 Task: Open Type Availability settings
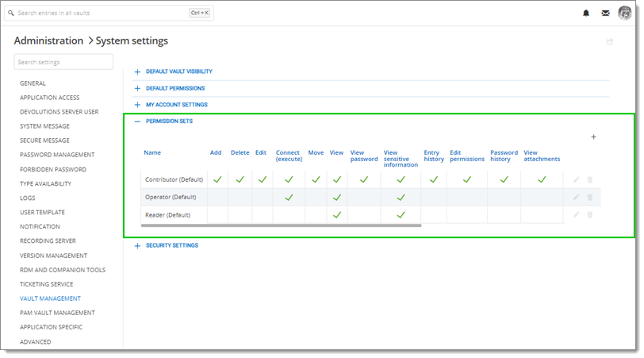click(x=45, y=183)
